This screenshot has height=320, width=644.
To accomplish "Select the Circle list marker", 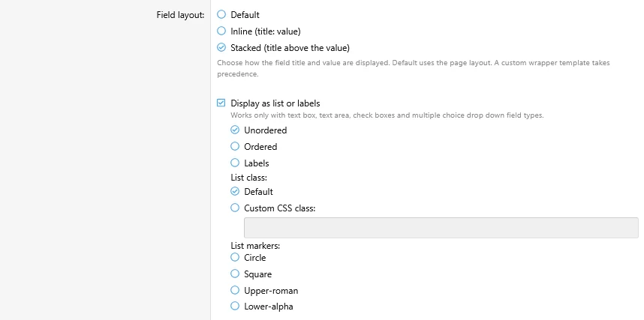I will click(235, 257).
